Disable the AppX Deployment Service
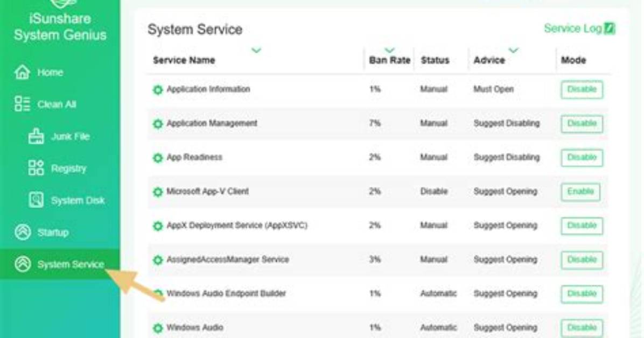 [x=582, y=226]
